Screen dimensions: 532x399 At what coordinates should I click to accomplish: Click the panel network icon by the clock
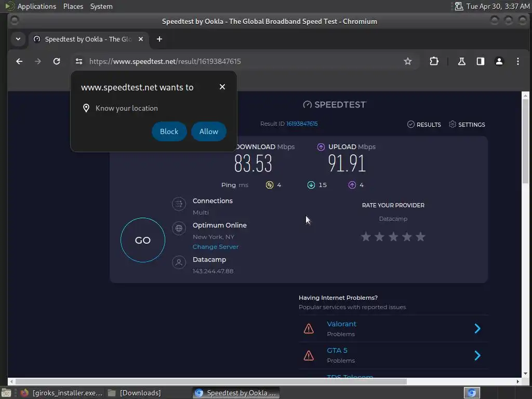tap(459, 6)
